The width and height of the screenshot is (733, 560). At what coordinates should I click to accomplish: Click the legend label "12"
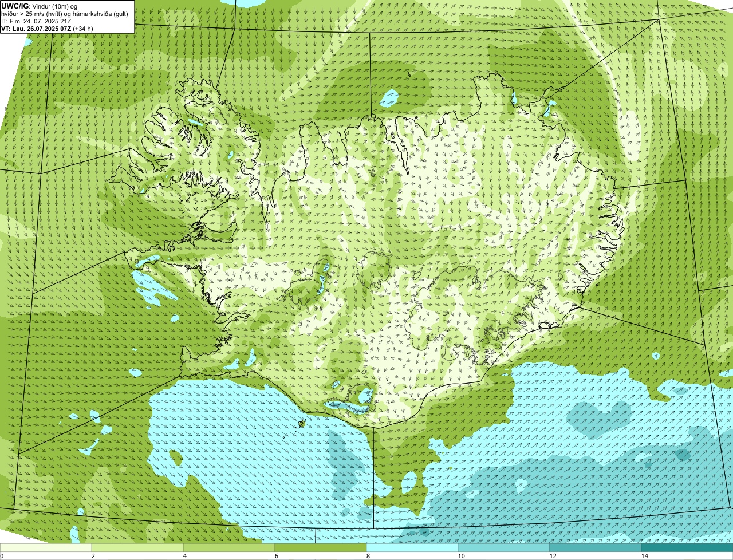click(x=553, y=556)
